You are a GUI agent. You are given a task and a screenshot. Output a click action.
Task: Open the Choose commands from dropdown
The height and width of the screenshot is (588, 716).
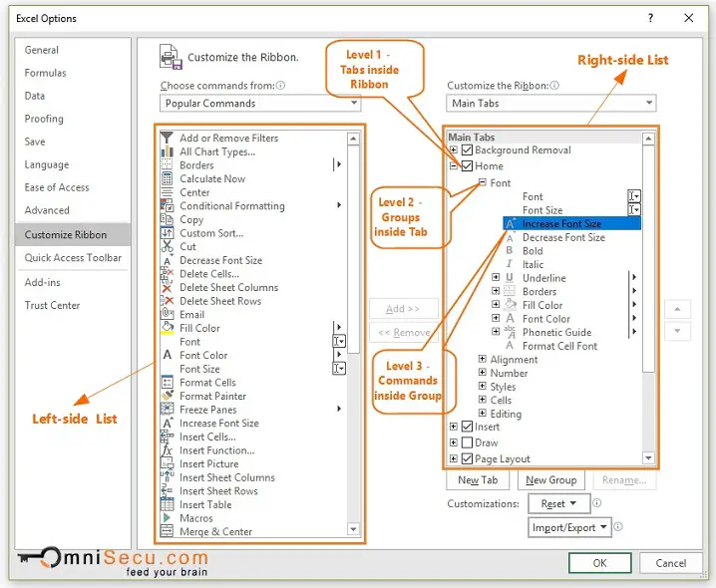[x=260, y=104]
